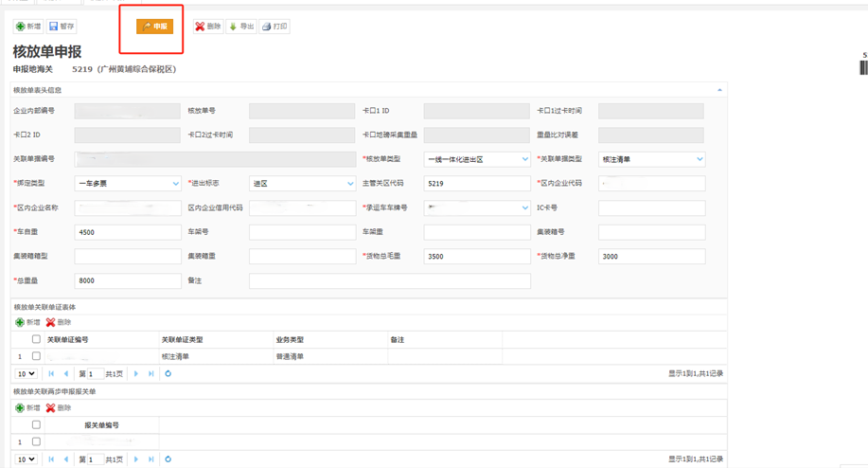Click the 车架号 input field
Image resolution: width=868 pixels, height=468 pixels.
click(x=302, y=232)
